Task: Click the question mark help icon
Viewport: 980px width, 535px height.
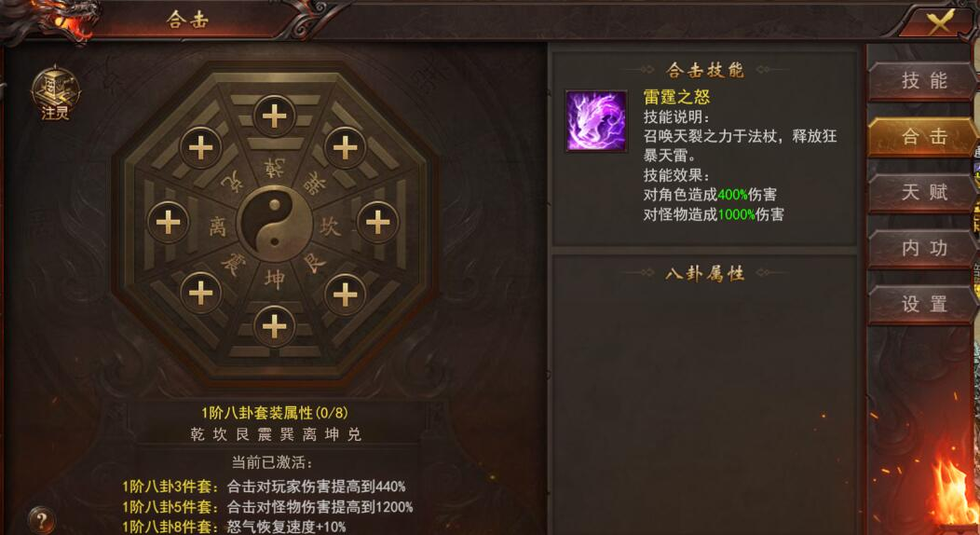Action: coord(41,520)
